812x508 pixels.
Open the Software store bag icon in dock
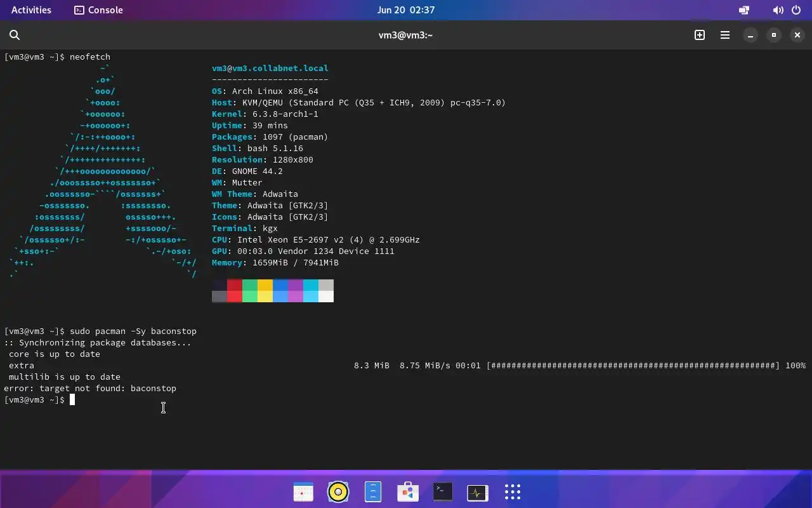(x=408, y=492)
